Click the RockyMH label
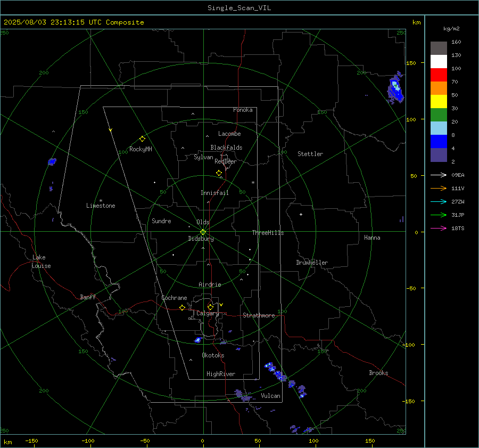 tap(141, 149)
